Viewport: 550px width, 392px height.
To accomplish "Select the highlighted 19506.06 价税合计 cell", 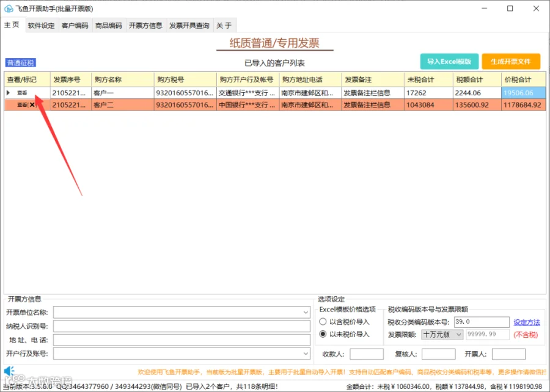I will coord(524,93).
